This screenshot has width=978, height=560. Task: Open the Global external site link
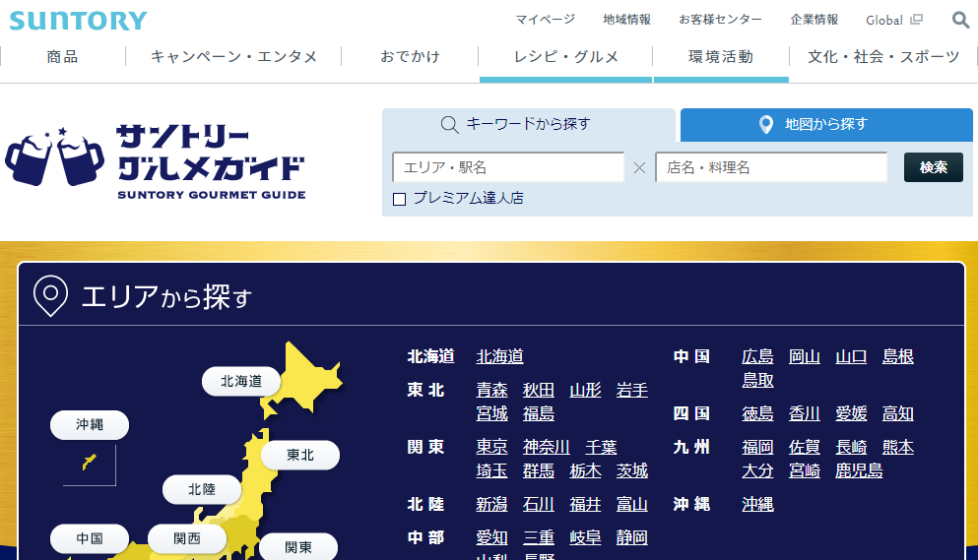(893, 20)
